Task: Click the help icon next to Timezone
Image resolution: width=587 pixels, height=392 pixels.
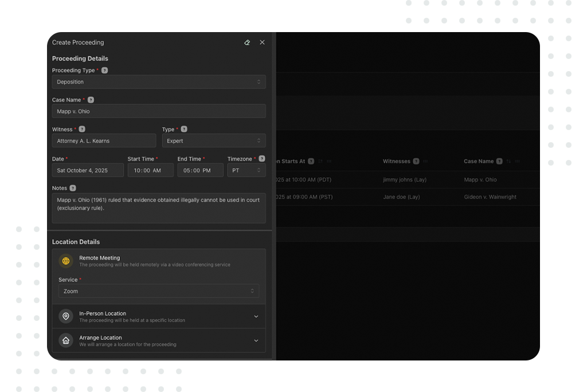Action: pyautogui.click(x=262, y=159)
